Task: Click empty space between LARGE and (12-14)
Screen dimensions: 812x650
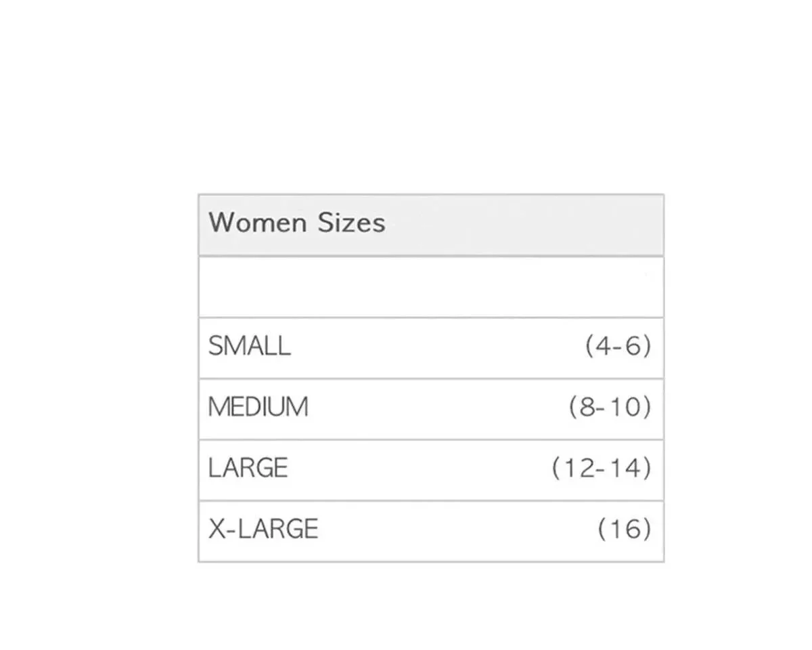Action: (420, 469)
